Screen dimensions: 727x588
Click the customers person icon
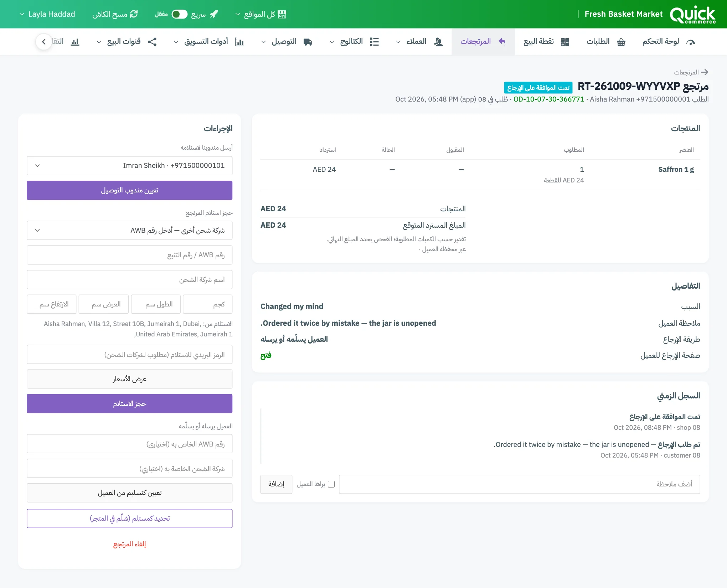click(438, 42)
